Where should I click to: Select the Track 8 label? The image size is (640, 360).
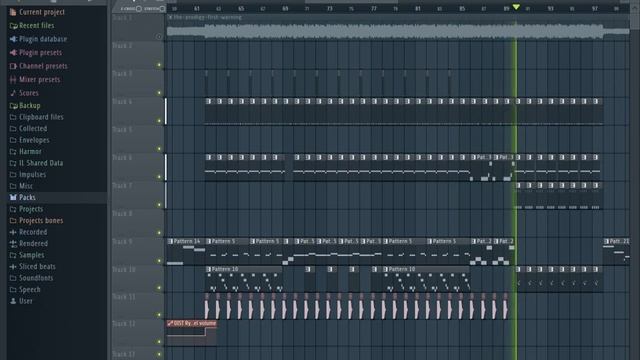(x=122, y=213)
